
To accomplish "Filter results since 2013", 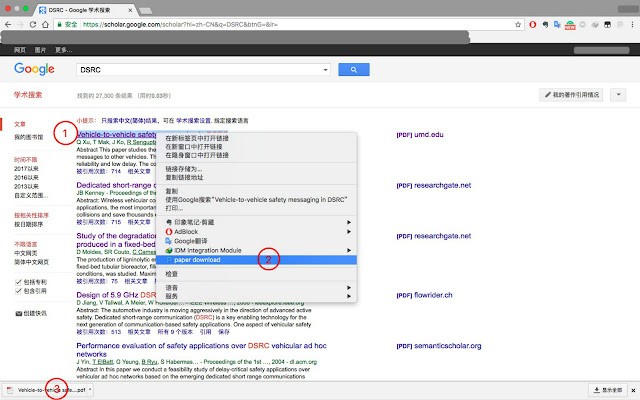I will pos(26,187).
